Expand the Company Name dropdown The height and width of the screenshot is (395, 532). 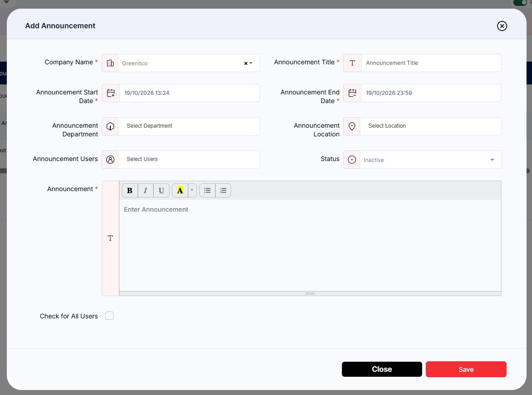[x=251, y=63]
